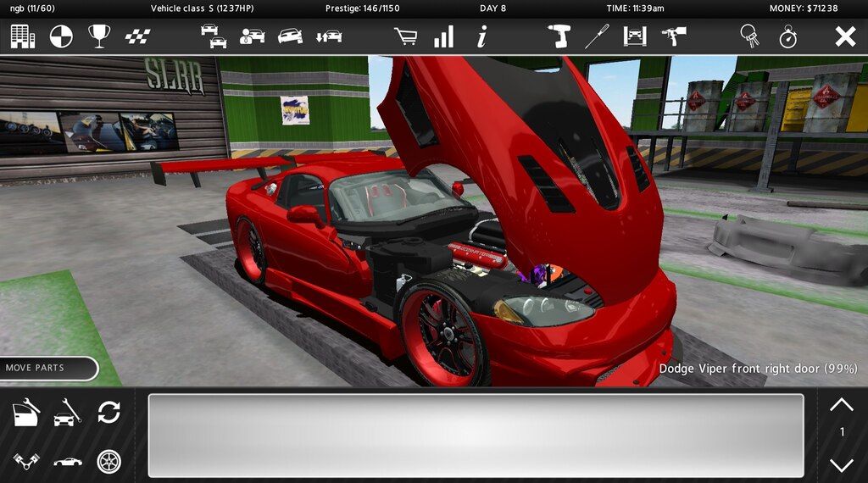The height and width of the screenshot is (483, 868).
Task: Open the engine pistons parts category
Action: click(x=26, y=461)
